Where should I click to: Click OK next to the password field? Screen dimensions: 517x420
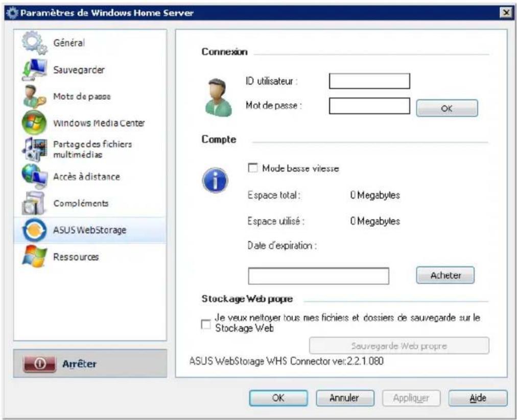point(447,108)
